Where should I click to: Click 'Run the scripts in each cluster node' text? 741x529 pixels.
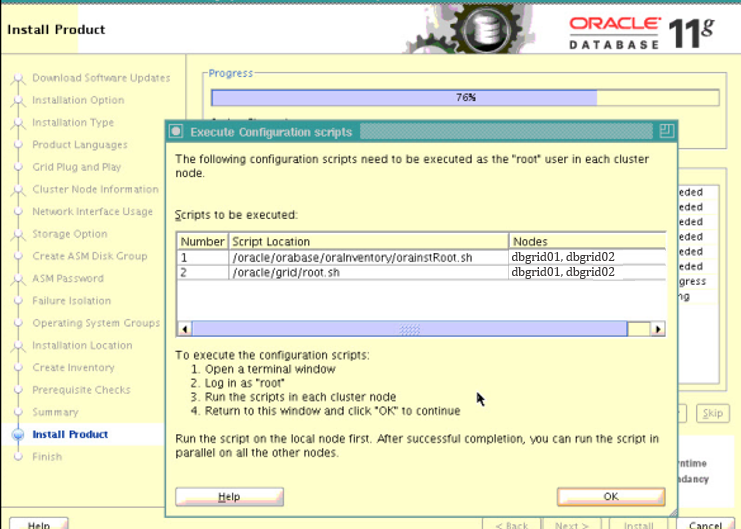(300, 397)
